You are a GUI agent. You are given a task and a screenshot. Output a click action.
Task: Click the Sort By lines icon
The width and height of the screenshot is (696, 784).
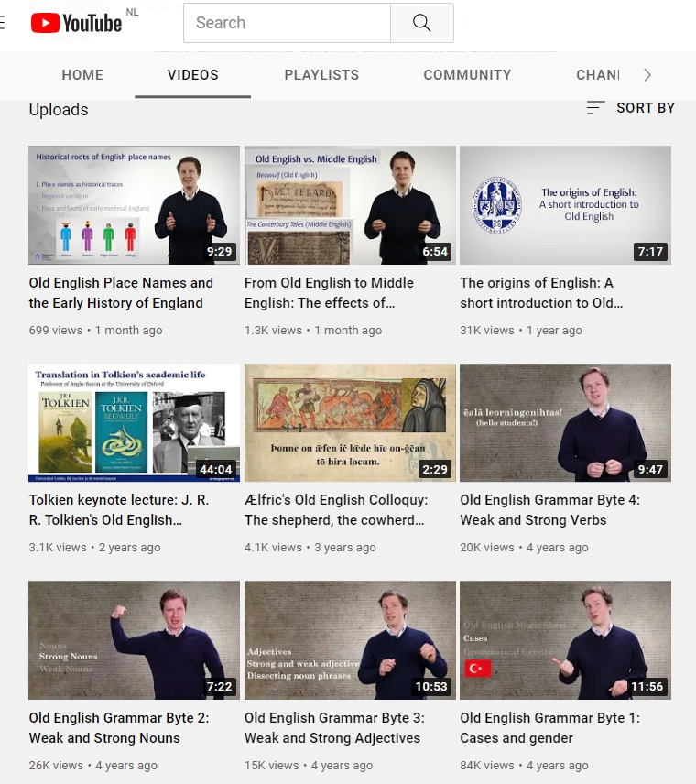[595, 107]
